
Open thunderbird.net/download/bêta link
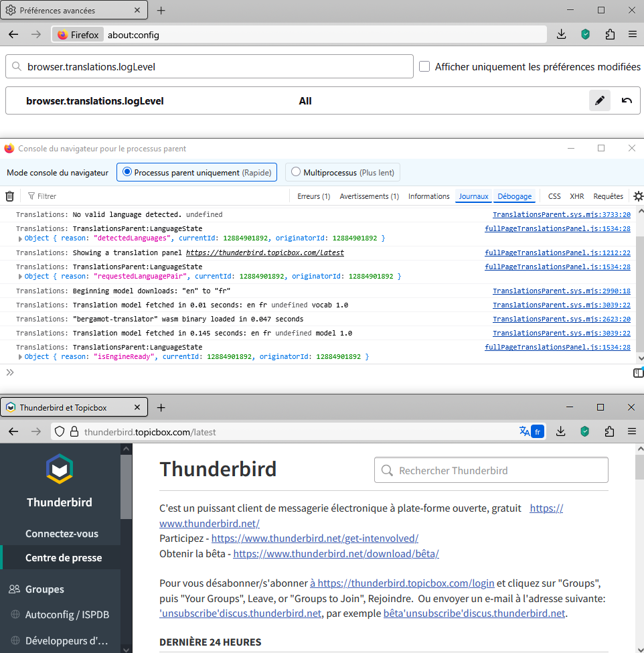coord(336,554)
